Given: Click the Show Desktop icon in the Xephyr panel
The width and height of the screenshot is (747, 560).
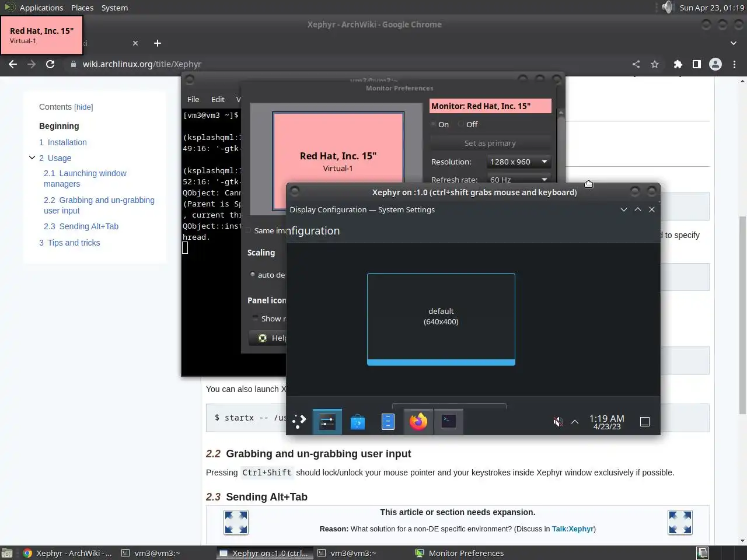Looking at the screenshot, I should pyautogui.click(x=645, y=422).
